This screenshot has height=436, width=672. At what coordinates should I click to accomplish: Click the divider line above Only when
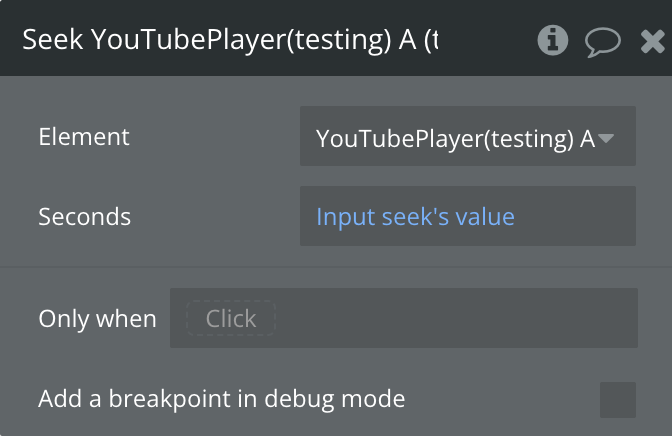pyautogui.click(x=336, y=267)
